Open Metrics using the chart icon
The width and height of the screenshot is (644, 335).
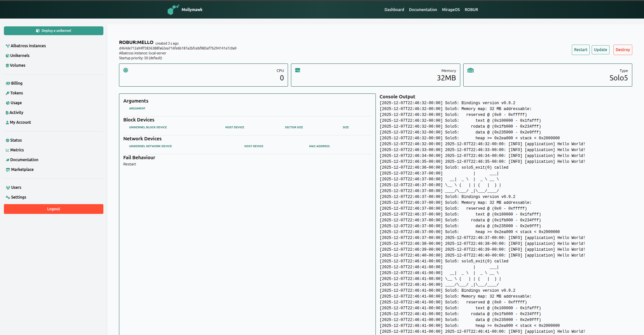point(7,150)
